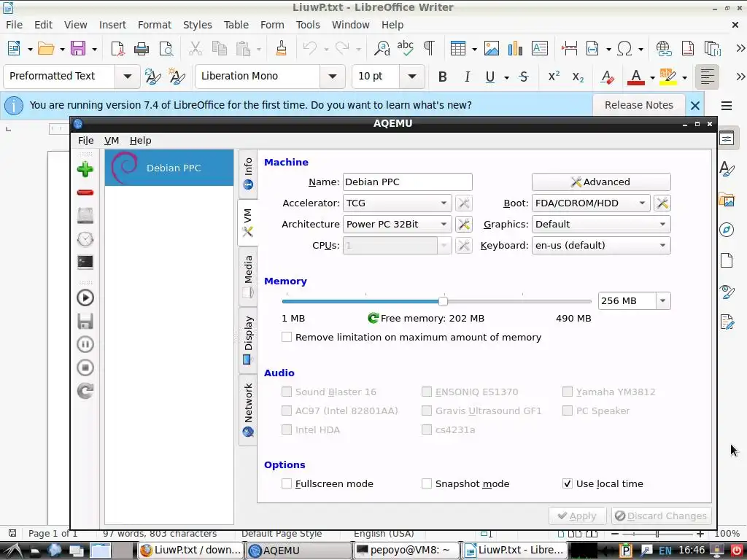
Task: Open Writer sidebar Gallery icon
Action: pos(727,200)
